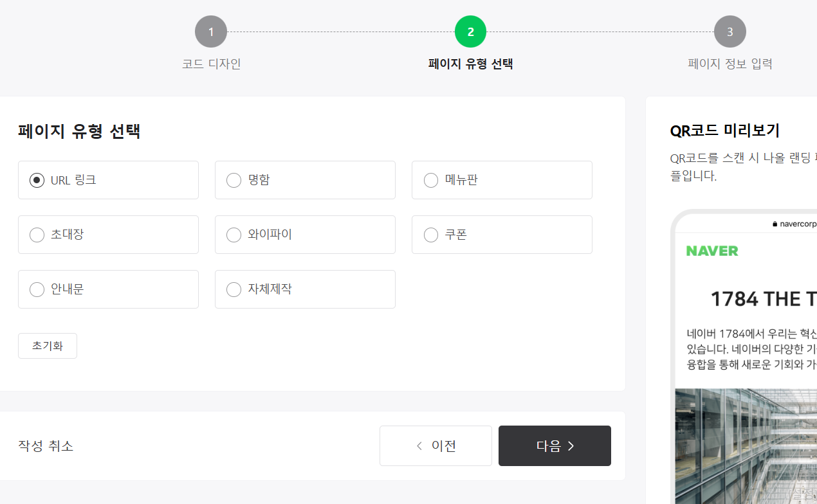Click step 3 페이지 정보 입력 circle
817x504 pixels.
[x=730, y=31]
